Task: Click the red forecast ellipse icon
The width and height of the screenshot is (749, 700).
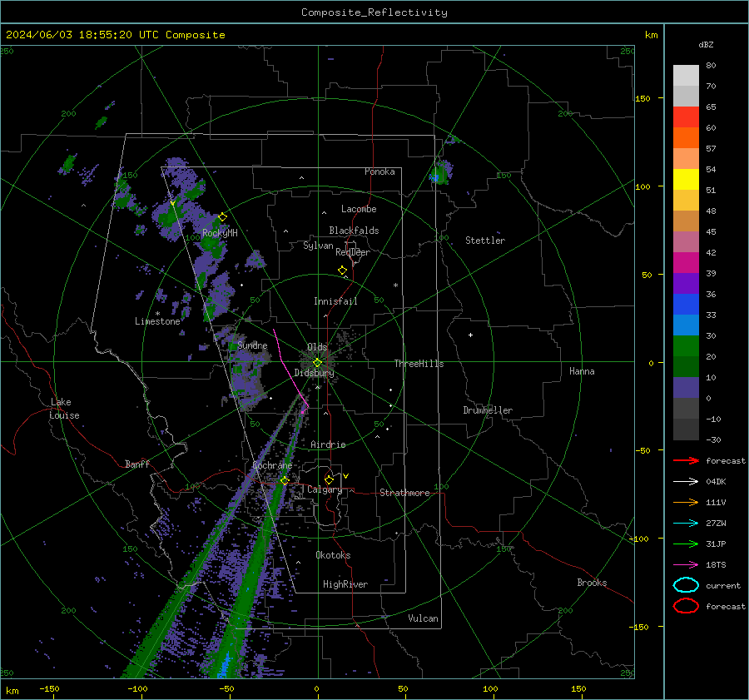Action: pyautogui.click(x=686, y=606)
